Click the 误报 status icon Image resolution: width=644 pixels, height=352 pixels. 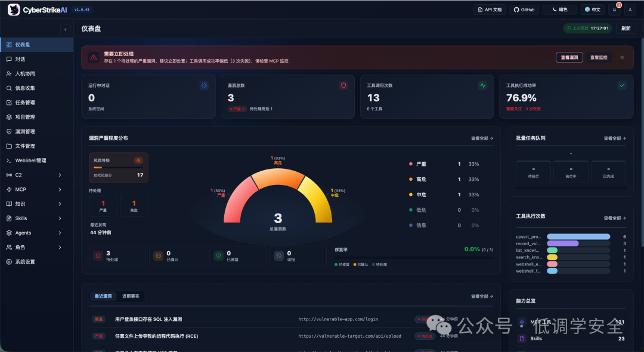(x=279, y=256)
